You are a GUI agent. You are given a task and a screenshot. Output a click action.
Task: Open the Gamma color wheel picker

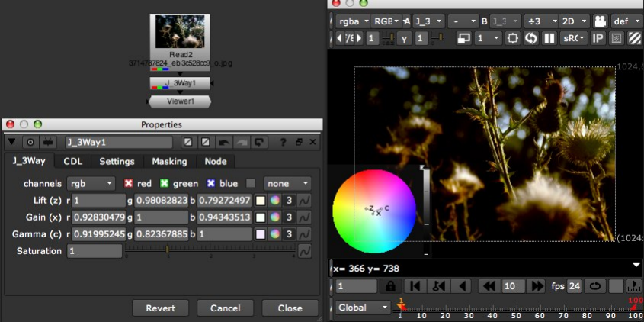[x=275, y=234]
